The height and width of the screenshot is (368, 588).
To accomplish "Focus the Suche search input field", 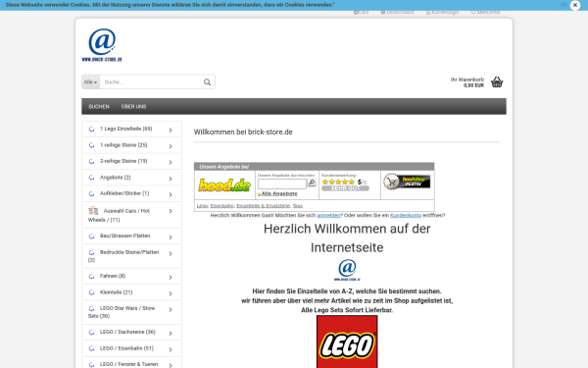I will pyautogui.click(x=151, y=81).
